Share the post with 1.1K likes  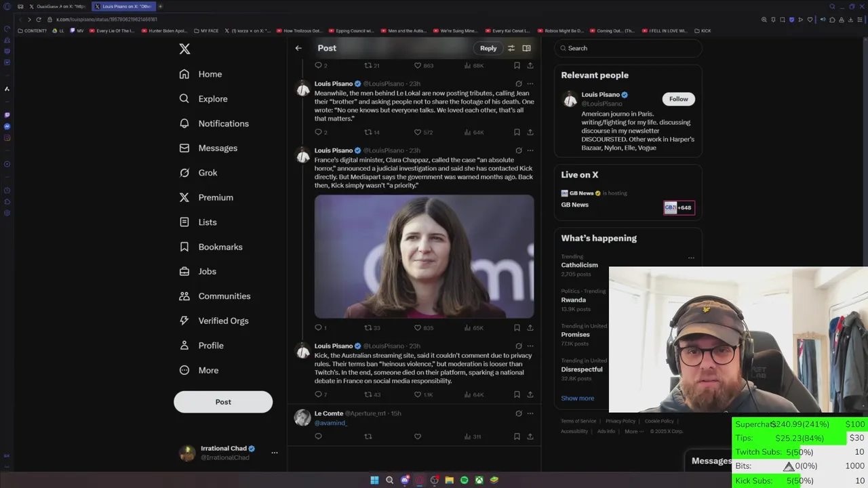(x=530, y=394)
